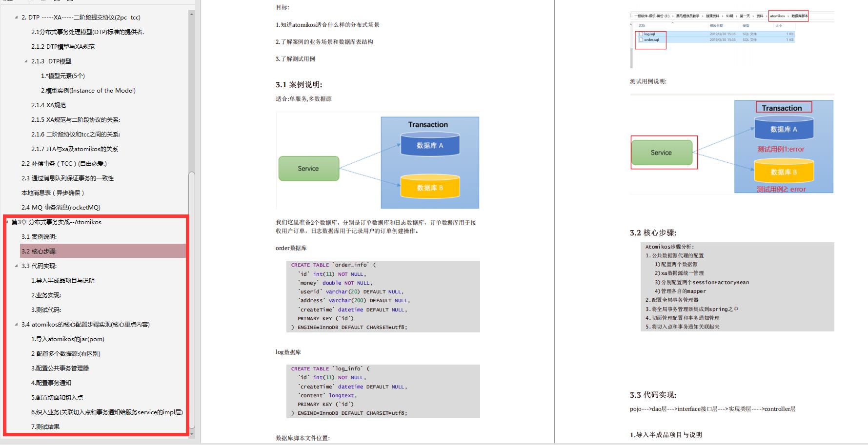Image resolution: width=868 pixels, height=445 pixels.
Task: Click '测试用例说明:' text on right page
Action: point(648,81)
